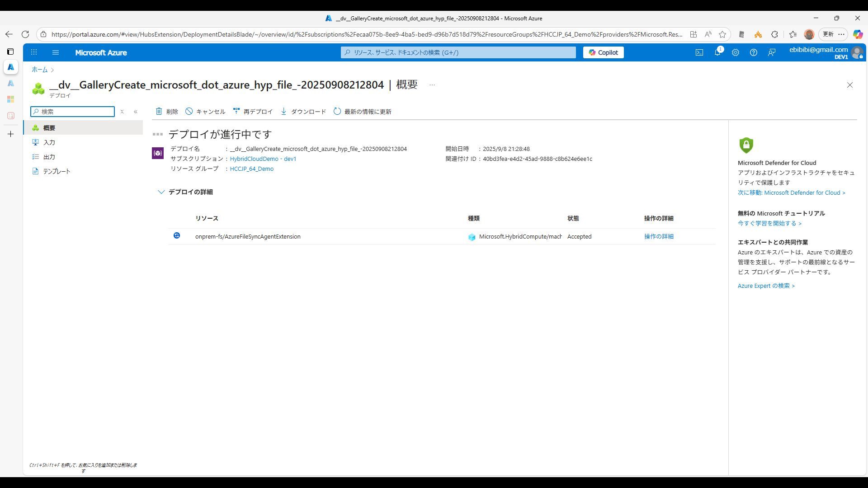
Task: Click the 状態 column header
Action: [x=573, y=218]
